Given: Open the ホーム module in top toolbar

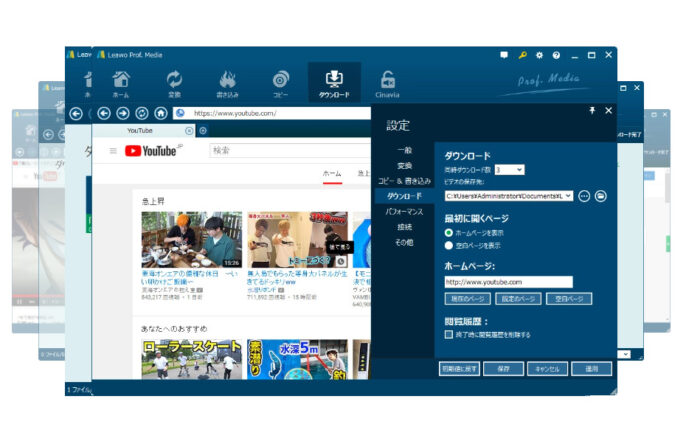Looking at the screenshot, I should [121, 84].
